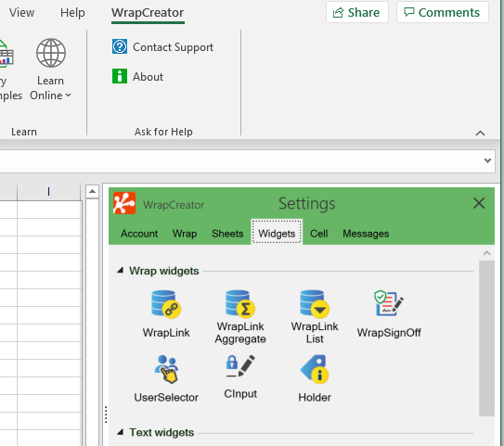The height and width of the screenshot is (446, 504).
Task: Switch to the Sheets tab
Action: click(227, 234)
